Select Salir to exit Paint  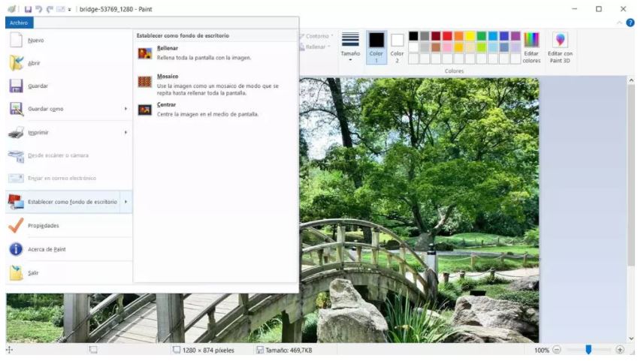click(69, 273)
